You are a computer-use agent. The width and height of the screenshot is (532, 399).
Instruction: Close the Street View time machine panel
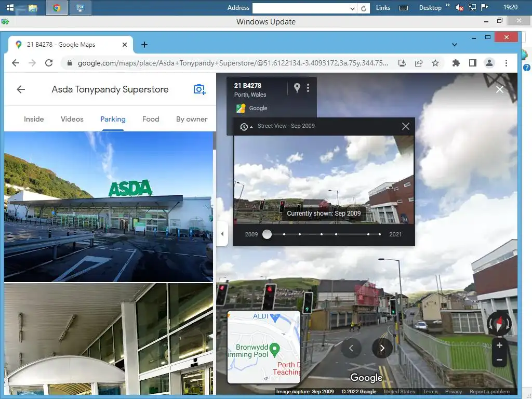click(405, 126)
